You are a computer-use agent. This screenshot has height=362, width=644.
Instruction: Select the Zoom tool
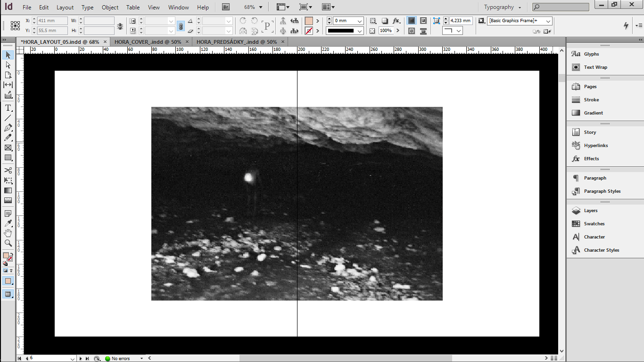[x=8, y=243]
